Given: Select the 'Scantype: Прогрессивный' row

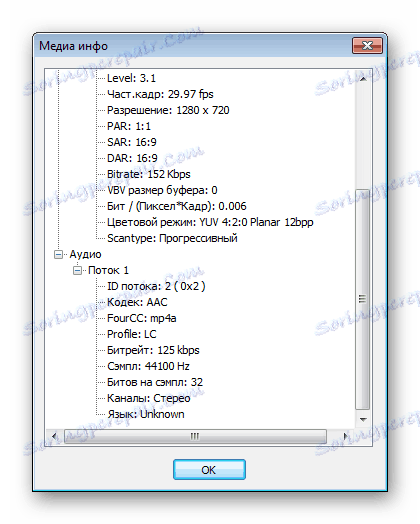Looking at the screenshot, I should [172, 239].
